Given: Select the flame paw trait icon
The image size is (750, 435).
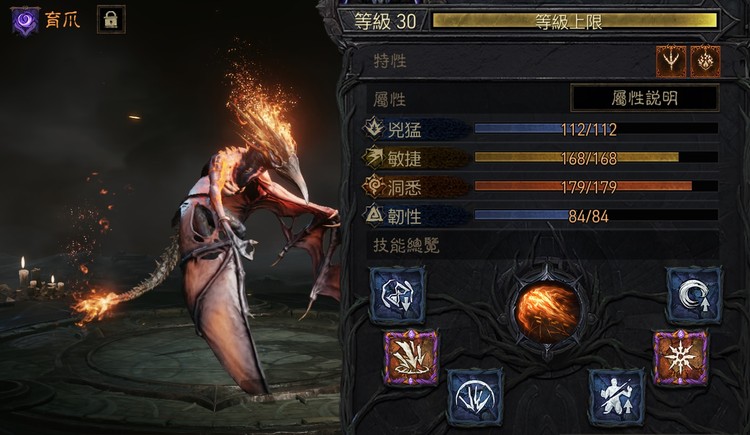Looking at the screenshot, I should [x=706, y=61].
